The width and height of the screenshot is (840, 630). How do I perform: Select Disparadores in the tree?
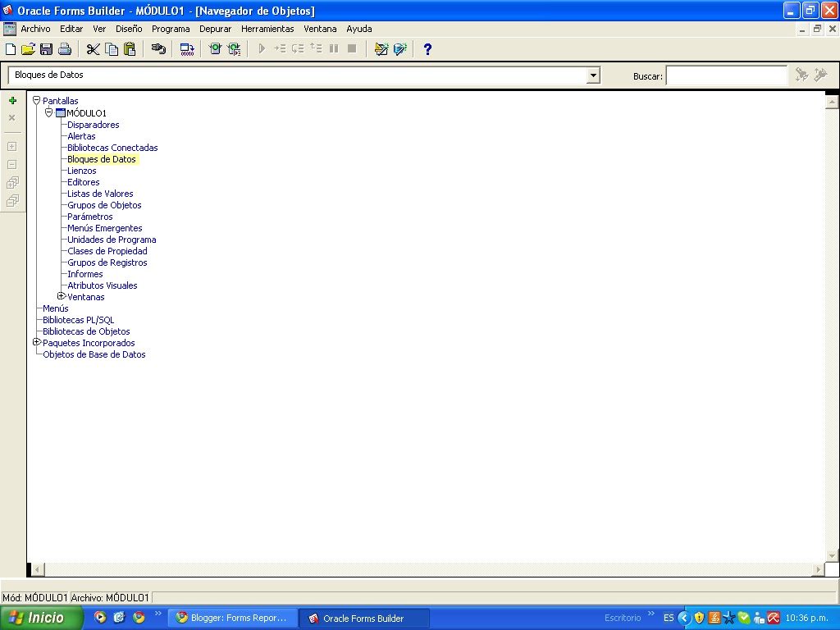(94, 125)
